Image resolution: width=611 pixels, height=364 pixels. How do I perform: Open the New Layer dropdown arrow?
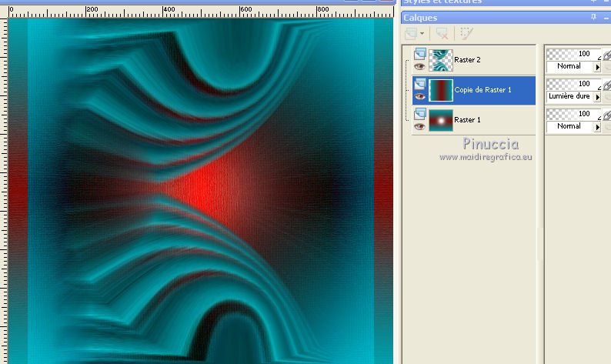click(422, 34)
